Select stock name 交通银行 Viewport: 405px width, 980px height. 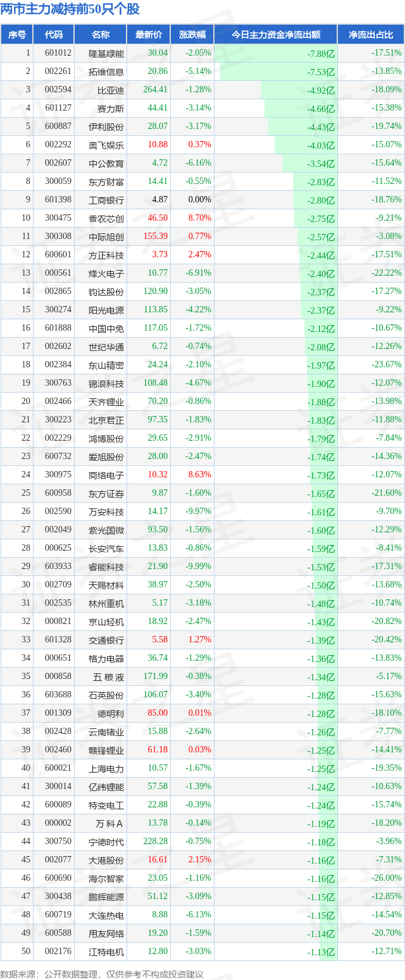pyautogui.click(x=106, y=640)
